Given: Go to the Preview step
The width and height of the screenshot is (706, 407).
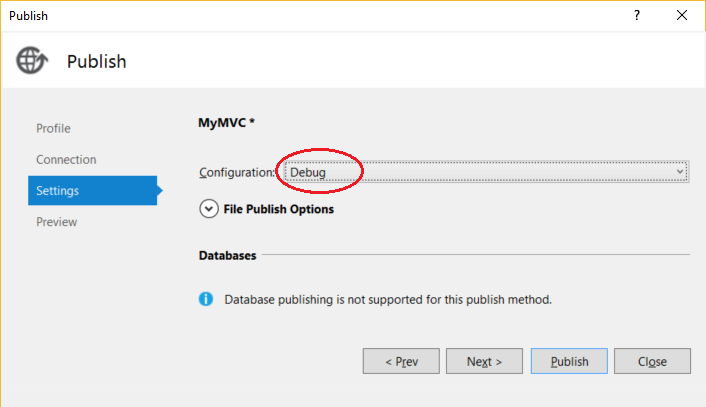Looking at the screenshot, I should click(56, 222).
